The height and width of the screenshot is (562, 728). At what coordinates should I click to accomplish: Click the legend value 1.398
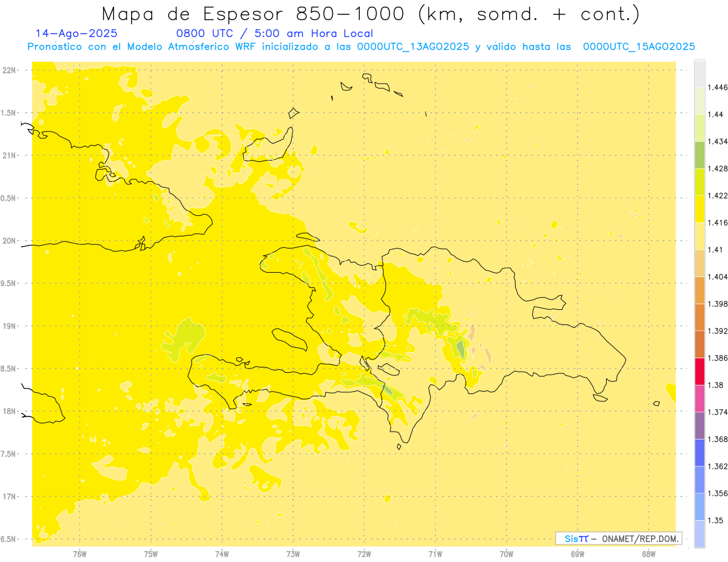719,304
